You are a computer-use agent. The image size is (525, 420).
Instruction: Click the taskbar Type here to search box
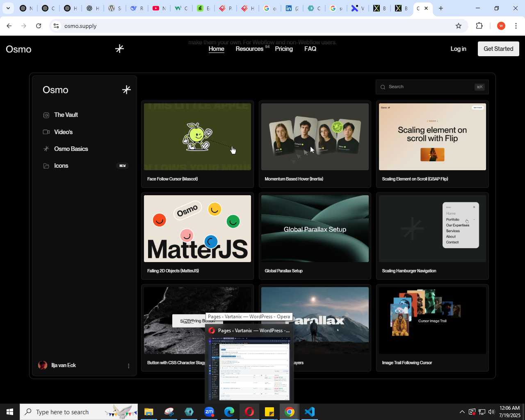[x=79, y=412]
